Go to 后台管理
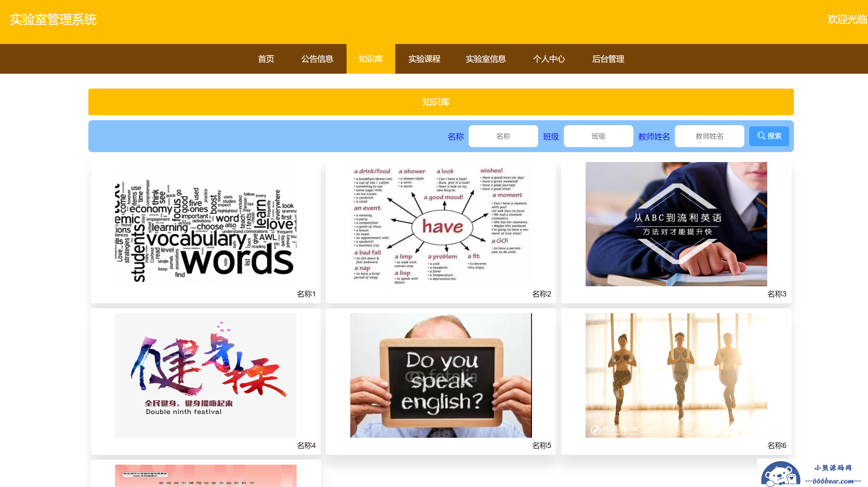Screen dimensions: 868x487 (608, 59)
